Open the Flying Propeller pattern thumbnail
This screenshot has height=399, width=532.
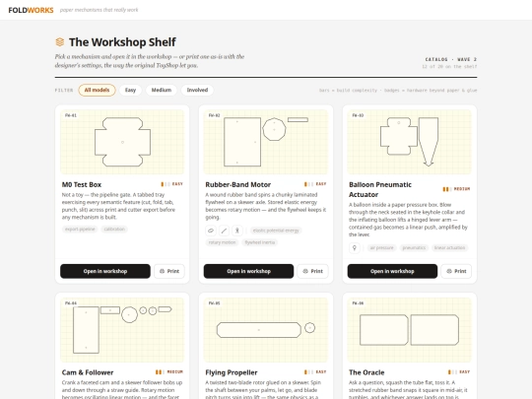(x=266, y=330)
